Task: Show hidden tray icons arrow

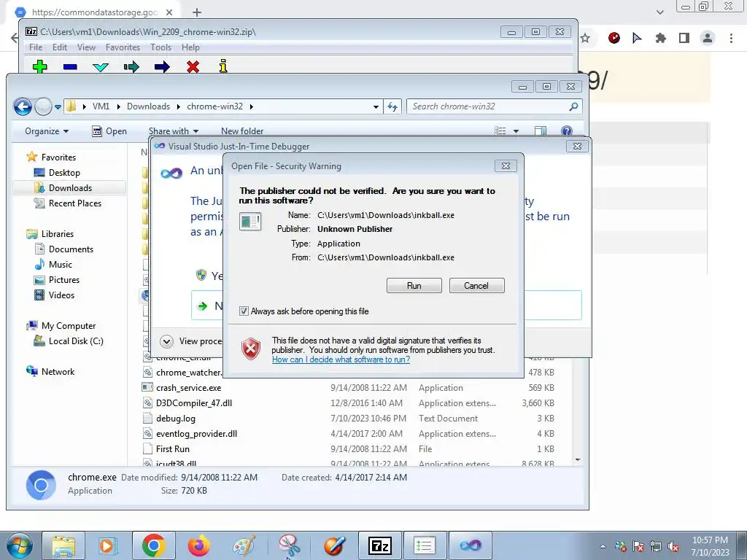Action: click(603, 546)
